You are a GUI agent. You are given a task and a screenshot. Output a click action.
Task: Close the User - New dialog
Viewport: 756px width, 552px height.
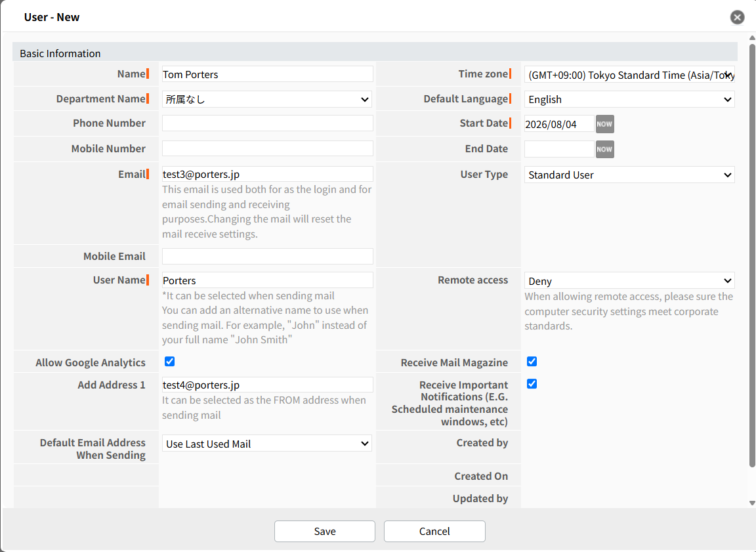tap(737, 17)
